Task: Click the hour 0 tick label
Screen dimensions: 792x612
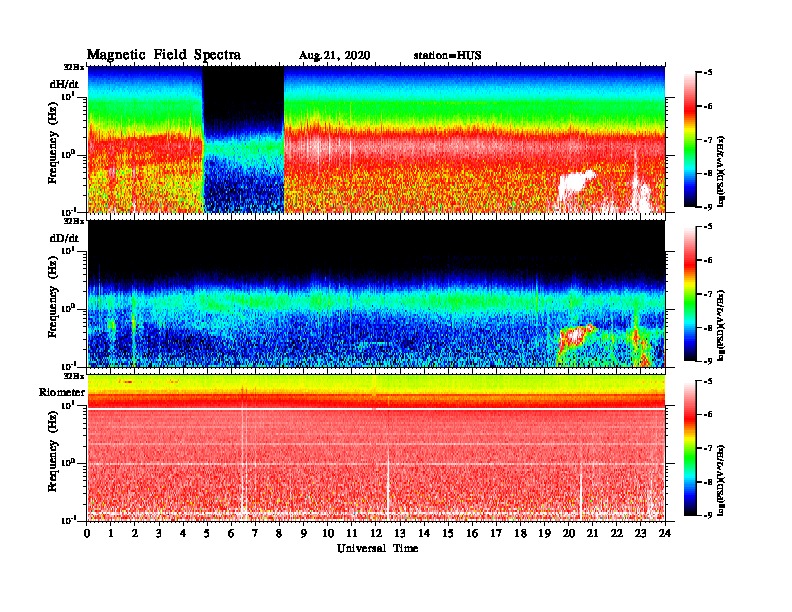Action: (x=87, y=533)
